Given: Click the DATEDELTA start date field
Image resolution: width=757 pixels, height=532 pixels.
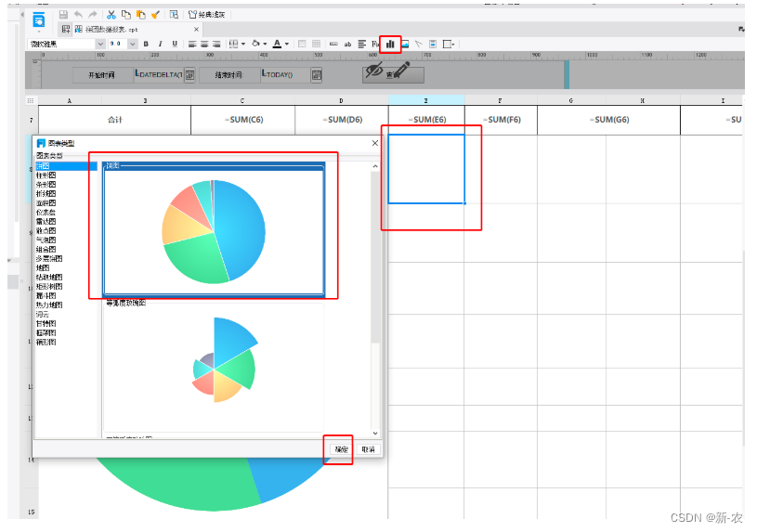Looking at the screenshot, I should (158, 75).
